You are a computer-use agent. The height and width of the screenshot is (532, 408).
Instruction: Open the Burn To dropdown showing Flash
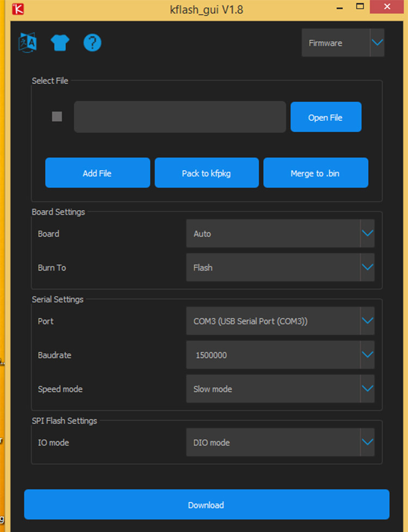pos(280,267)
